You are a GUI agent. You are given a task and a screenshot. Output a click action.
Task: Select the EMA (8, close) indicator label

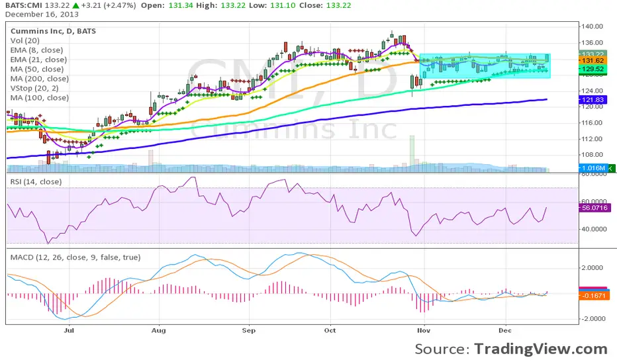tap(36, 50)
